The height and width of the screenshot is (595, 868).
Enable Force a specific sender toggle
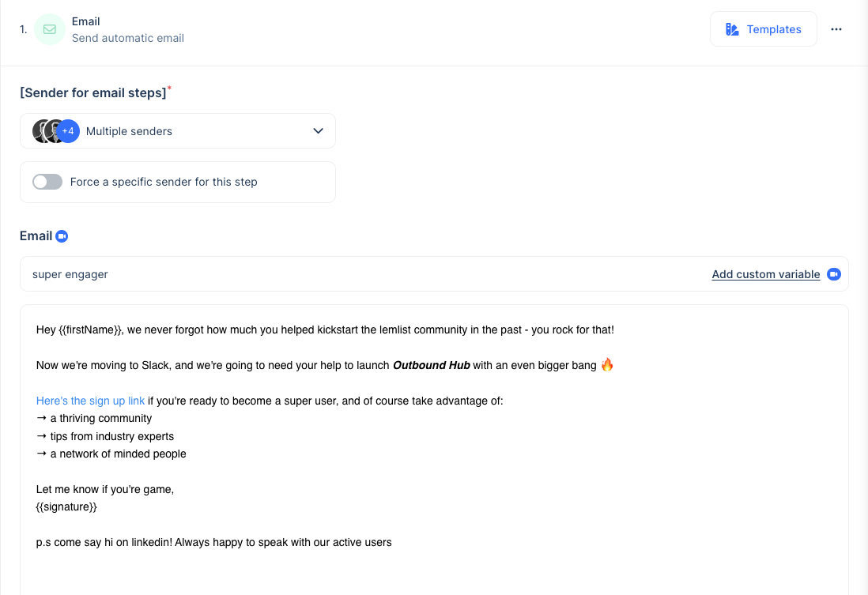tap(47, 182)
